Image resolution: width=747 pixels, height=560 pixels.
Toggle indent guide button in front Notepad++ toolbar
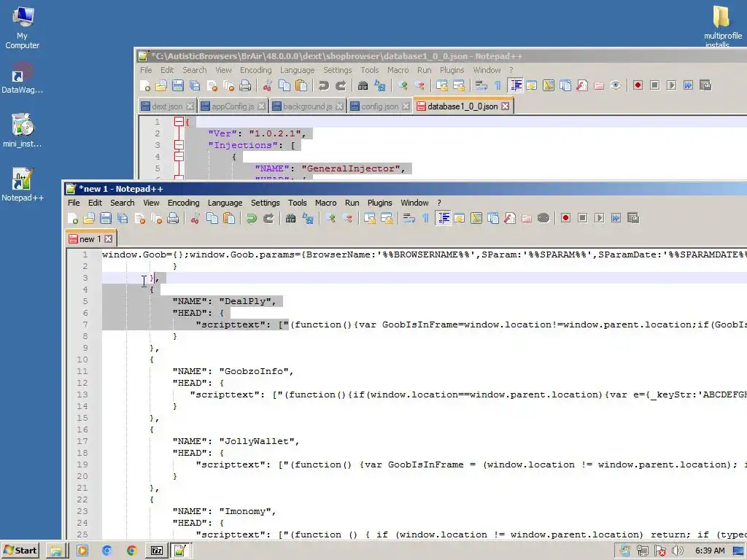tap(443, 219)
